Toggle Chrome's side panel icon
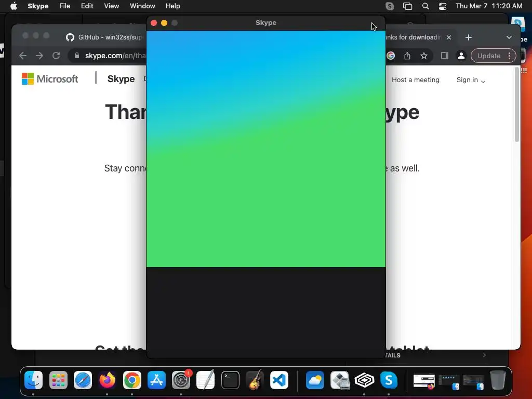This screenshot has height=399, width=532. tap(445, 56)
